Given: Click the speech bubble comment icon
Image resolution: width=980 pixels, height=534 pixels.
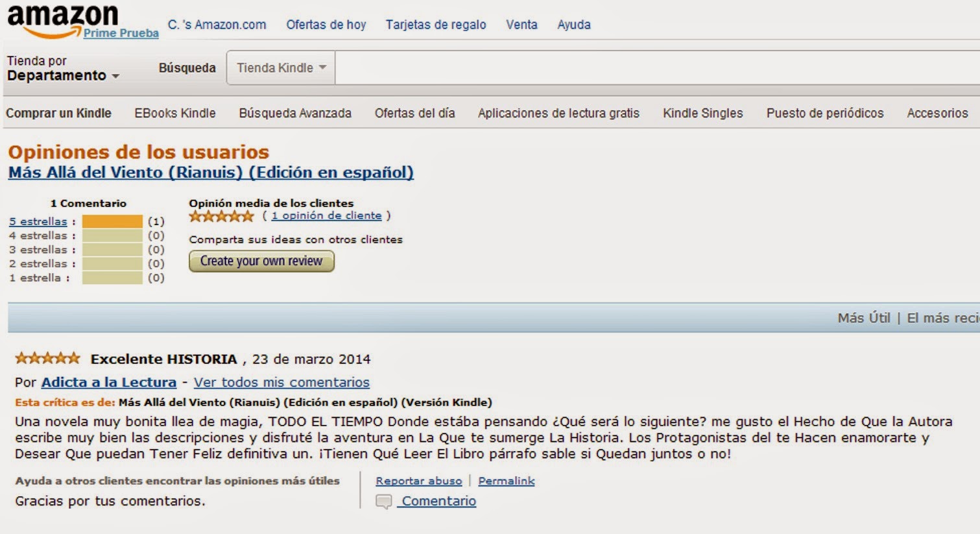Looking at the screenshot, I should tap(384, 502).
